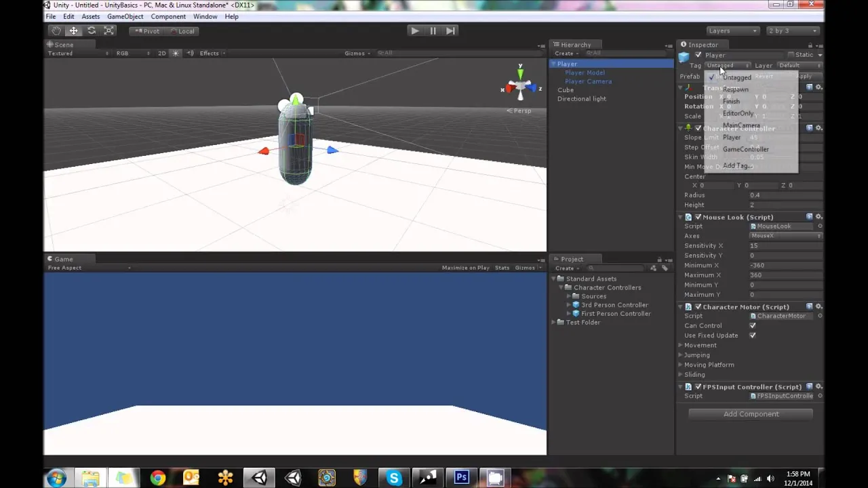Select the Move tool
This screenshot has width=868, height=488.
coord(73,30)
